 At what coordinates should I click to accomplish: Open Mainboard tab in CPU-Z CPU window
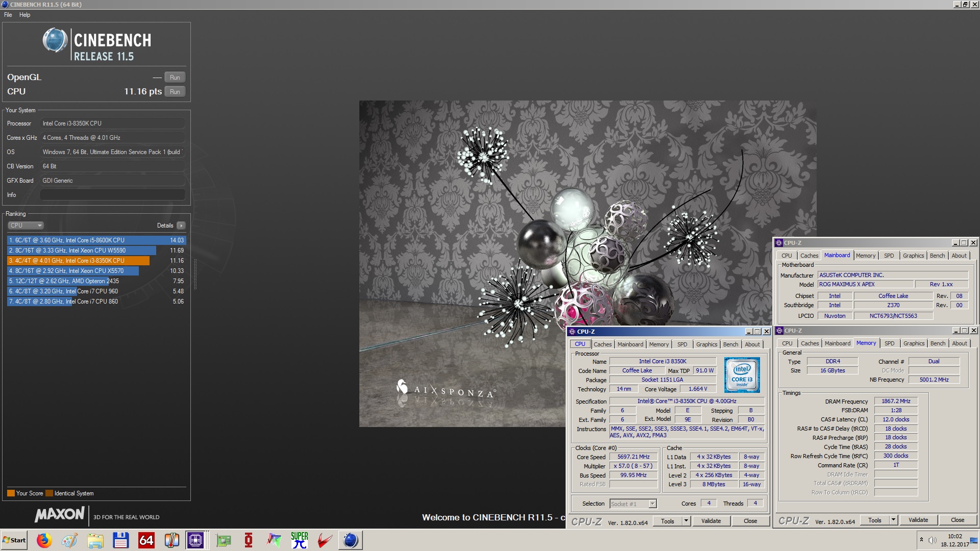click(x=630, y=344)
